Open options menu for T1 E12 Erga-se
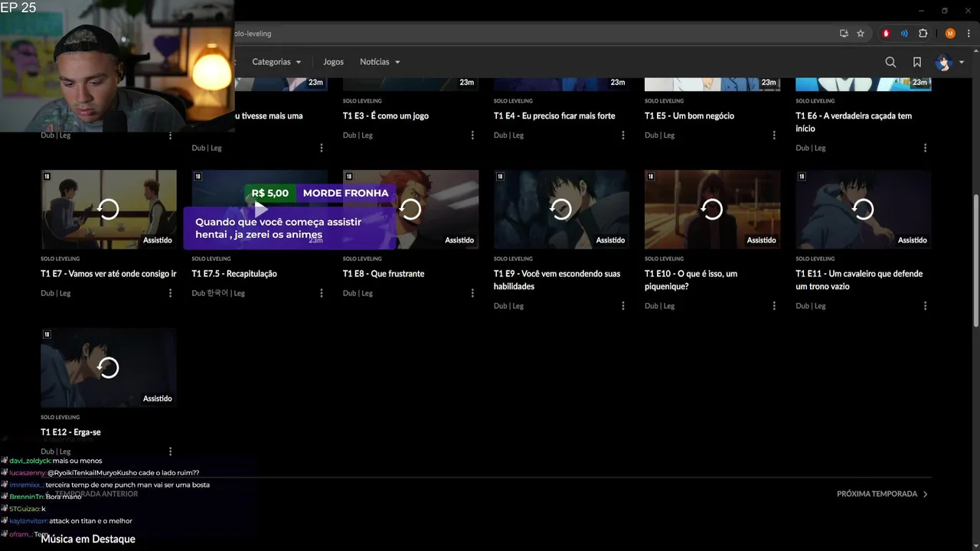The image size is (980, 551). point(170,452)
